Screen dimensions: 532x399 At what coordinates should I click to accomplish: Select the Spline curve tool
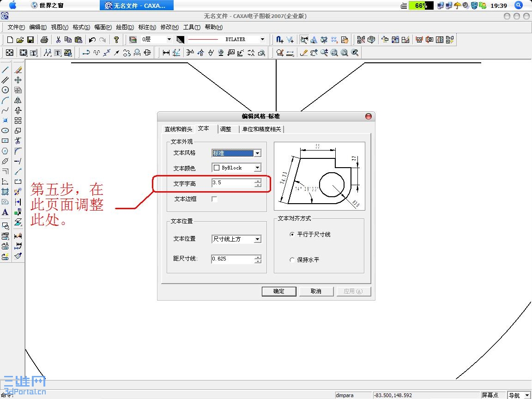pos(5,110)
